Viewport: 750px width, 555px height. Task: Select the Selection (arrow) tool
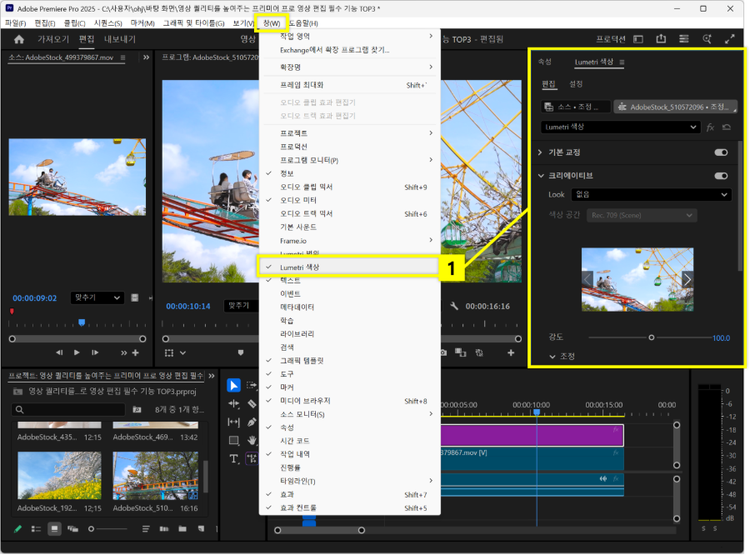(233, 386)
